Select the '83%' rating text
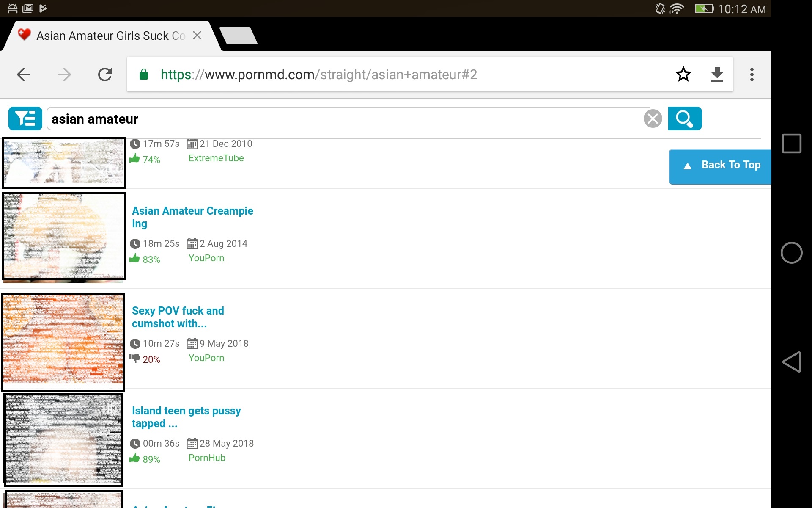 (151, 260)
